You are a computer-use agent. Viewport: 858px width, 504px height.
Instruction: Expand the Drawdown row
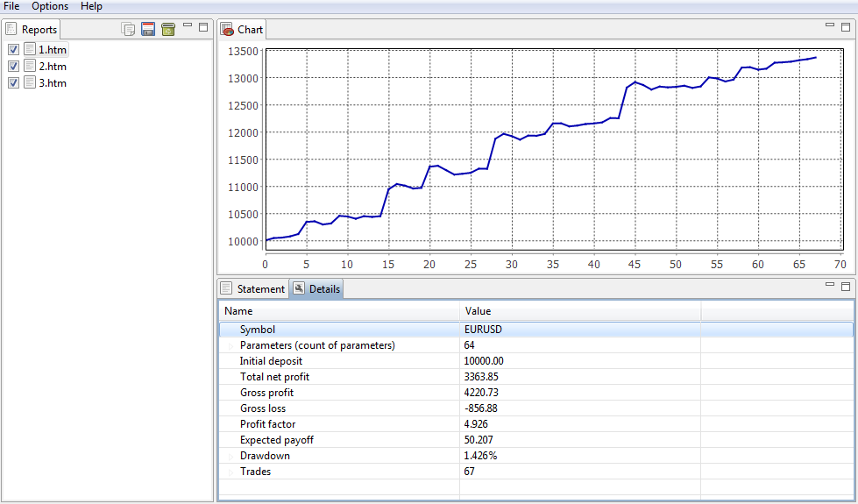[x=230, y=456]
